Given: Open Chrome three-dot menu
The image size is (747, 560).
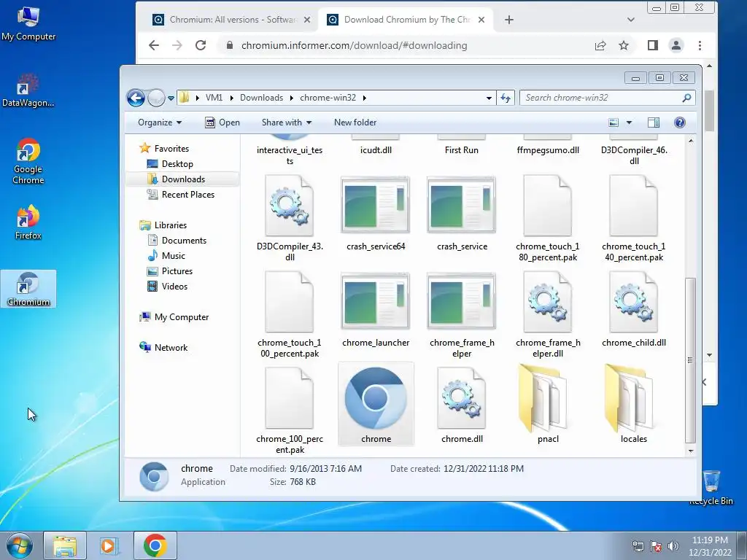Looking at the screenshot, I should click(x=700, y=45).
